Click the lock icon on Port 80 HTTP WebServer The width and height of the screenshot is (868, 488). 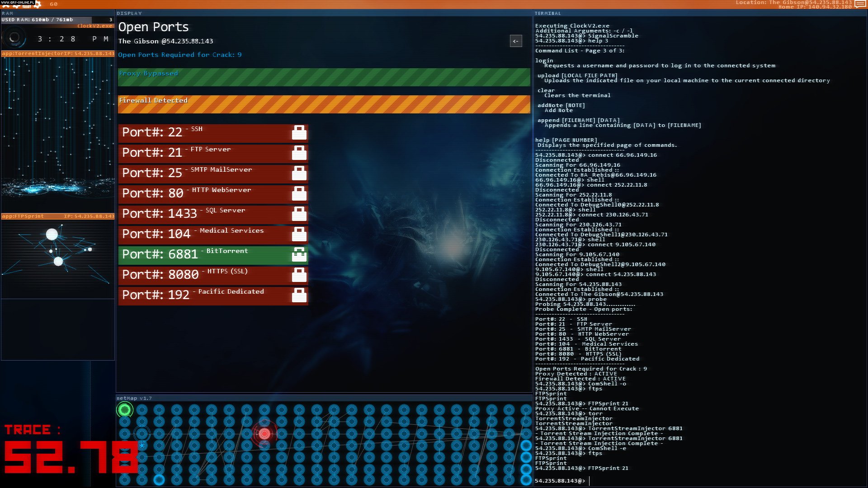coord(299,193)
